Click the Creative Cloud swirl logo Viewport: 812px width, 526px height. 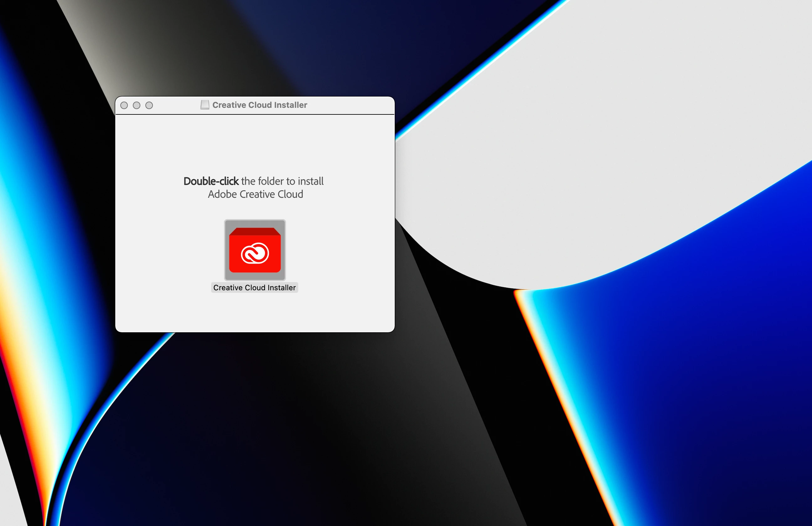(x=255, y=253)
